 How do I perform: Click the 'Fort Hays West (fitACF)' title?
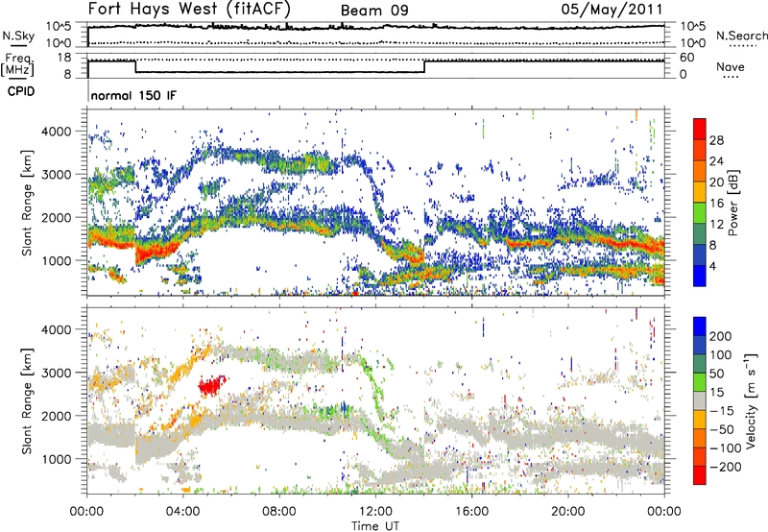189,9
